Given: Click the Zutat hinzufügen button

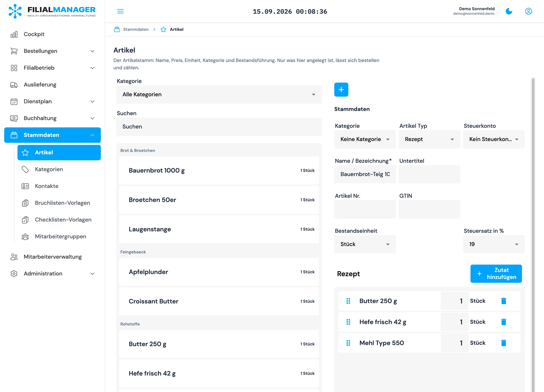Looking at the screenshot, I should 496,273.
